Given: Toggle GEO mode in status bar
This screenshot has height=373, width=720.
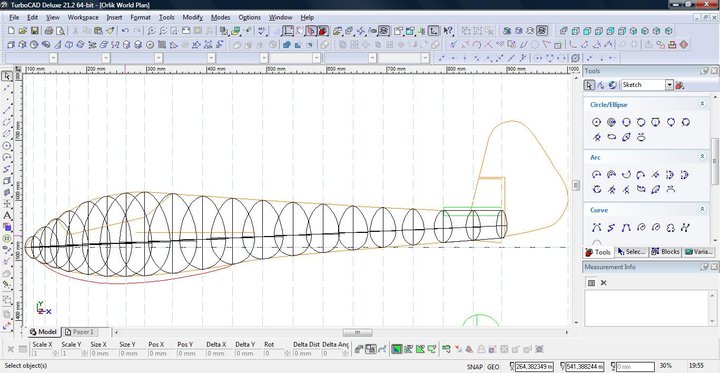Looking at the screenshot, I should pos(493,367).
